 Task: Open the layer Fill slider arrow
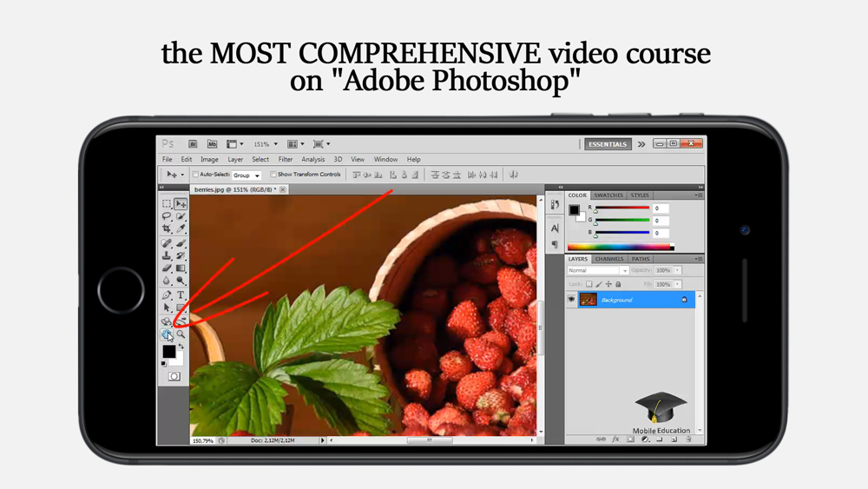coord(678,284)
